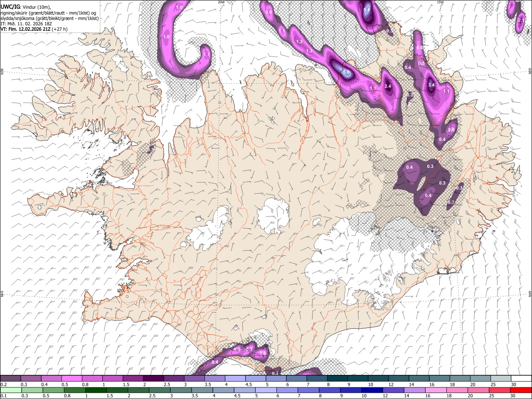
Task: Click the '0.9' precipitation value on the map
Action: [x=268, y=12]
